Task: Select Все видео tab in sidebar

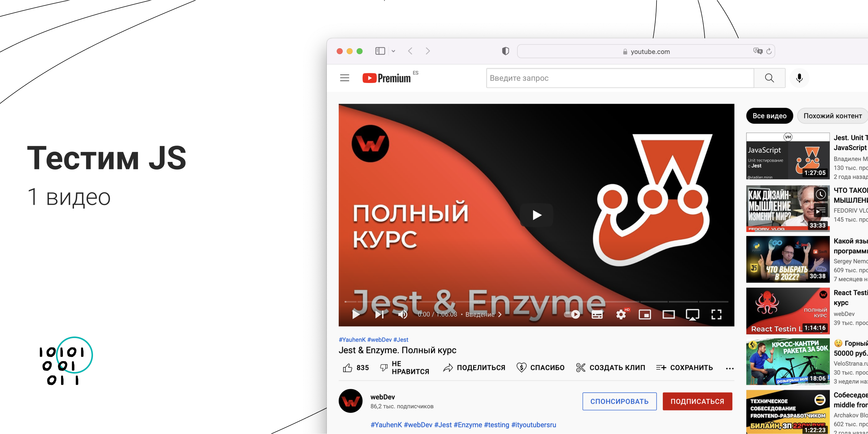Action: pyautogui.click(x=769, y=116)
